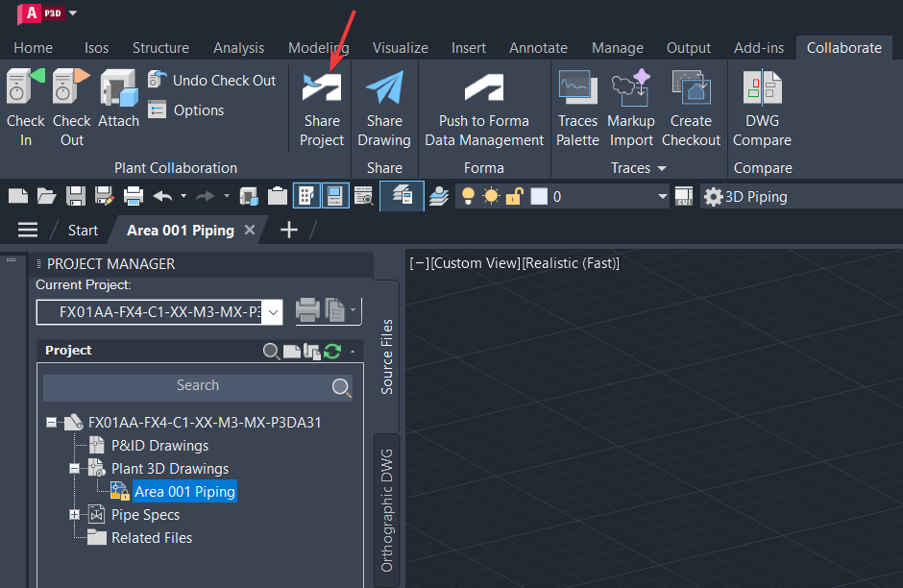
Task: Click the Check In icon
Action: 25,88
